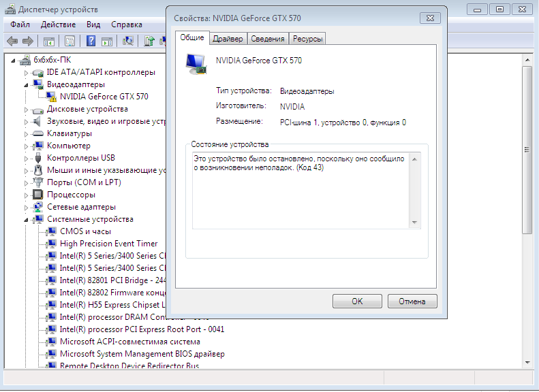The width and height of the screenshot is (539, 392).
Task: Toggle the show/hide action pane toolbar icon
Action: pos(107,42)
